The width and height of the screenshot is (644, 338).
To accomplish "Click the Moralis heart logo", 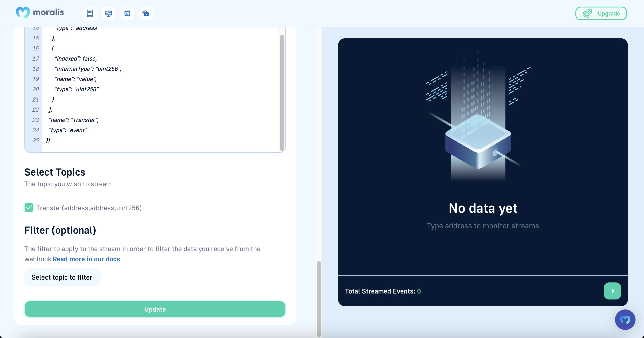I will coord(23,12).
